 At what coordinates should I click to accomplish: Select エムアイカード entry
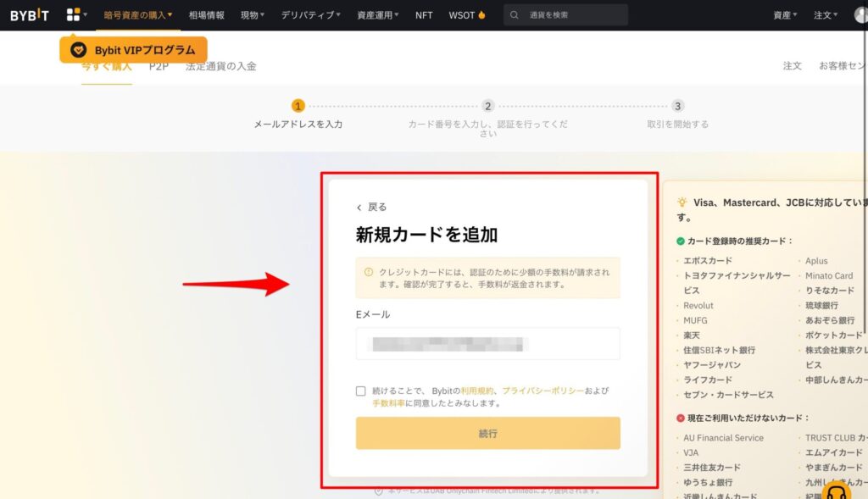(834, 452)
